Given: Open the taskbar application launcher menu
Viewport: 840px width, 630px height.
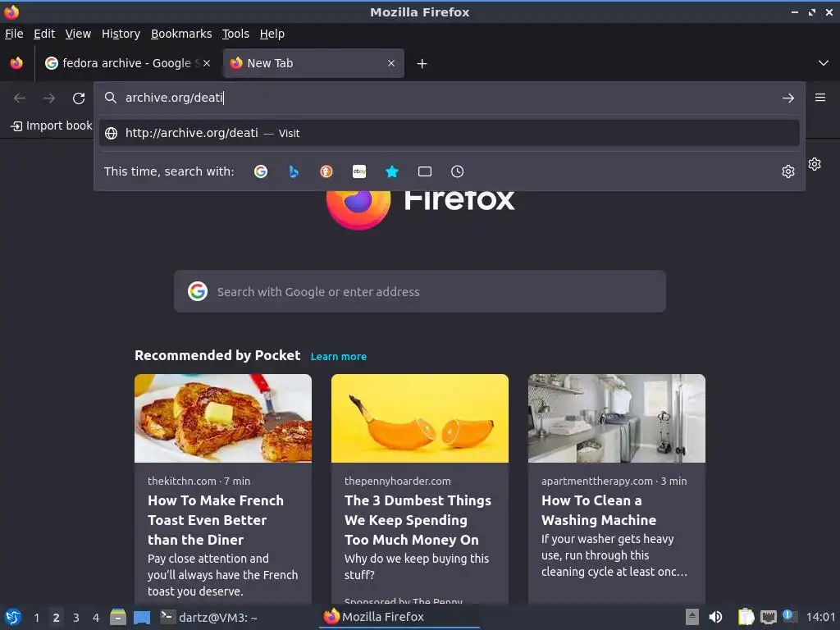Looking at the screenshot, I should pyautogui.click(x=13, y=617).
